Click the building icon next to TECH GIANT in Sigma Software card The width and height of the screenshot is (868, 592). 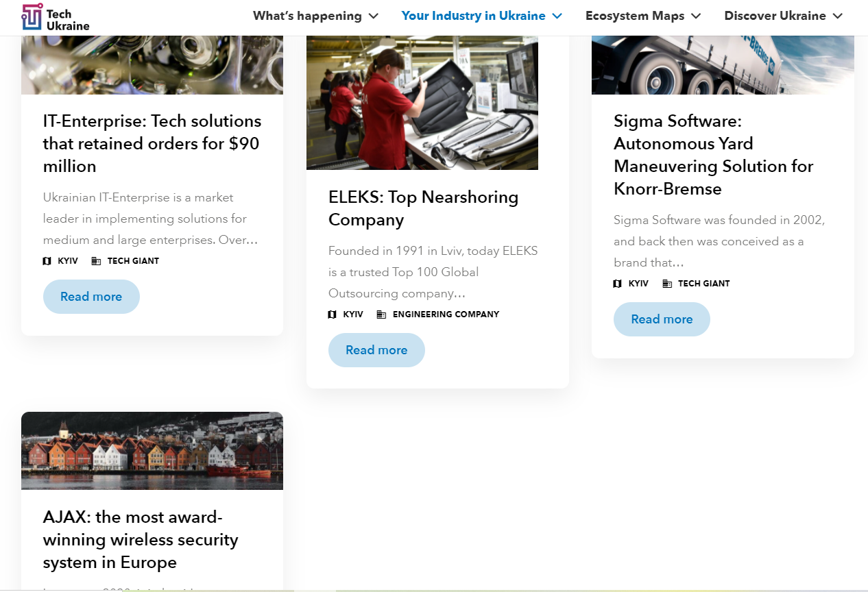(x=667, y=284)
